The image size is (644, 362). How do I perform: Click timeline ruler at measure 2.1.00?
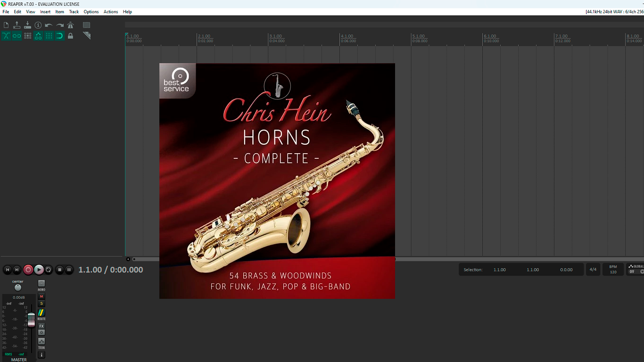click(204, 36)
